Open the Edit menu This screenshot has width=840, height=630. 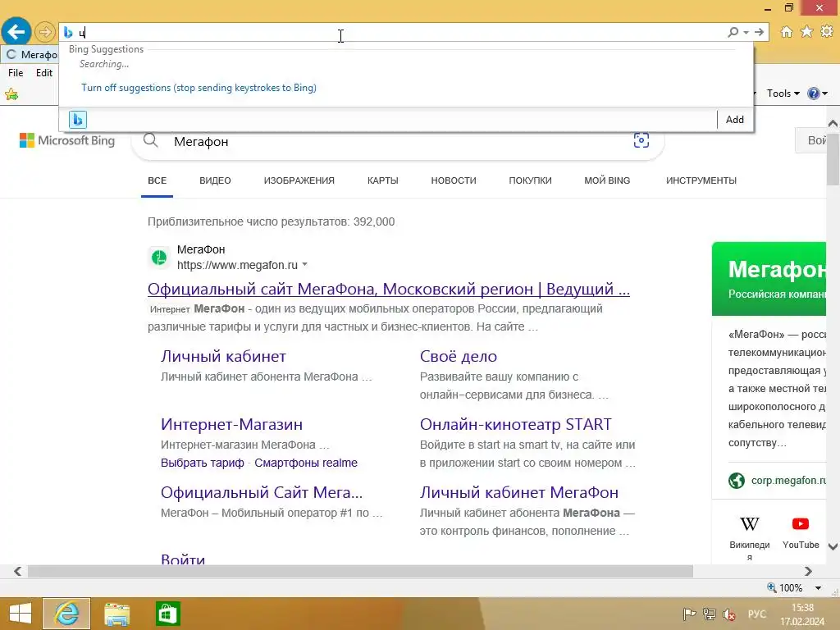pyautogui.click(x=44, y=73)
